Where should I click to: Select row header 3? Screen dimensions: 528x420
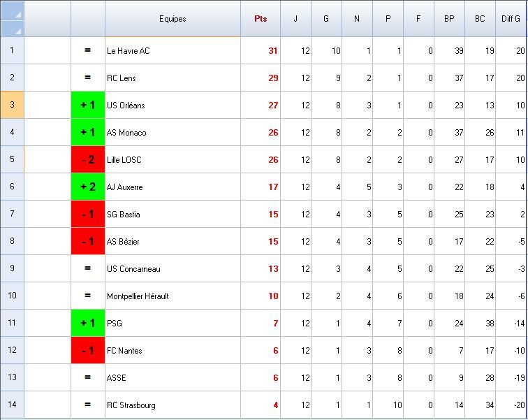click(x=12, y=106)
